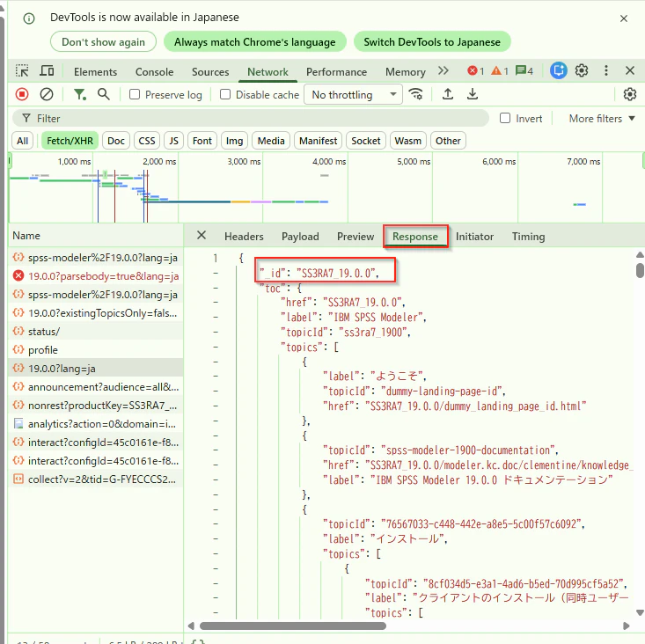Toggle the filter funnel icon
This screenshot has width=645, height=644.
point(79,95)
